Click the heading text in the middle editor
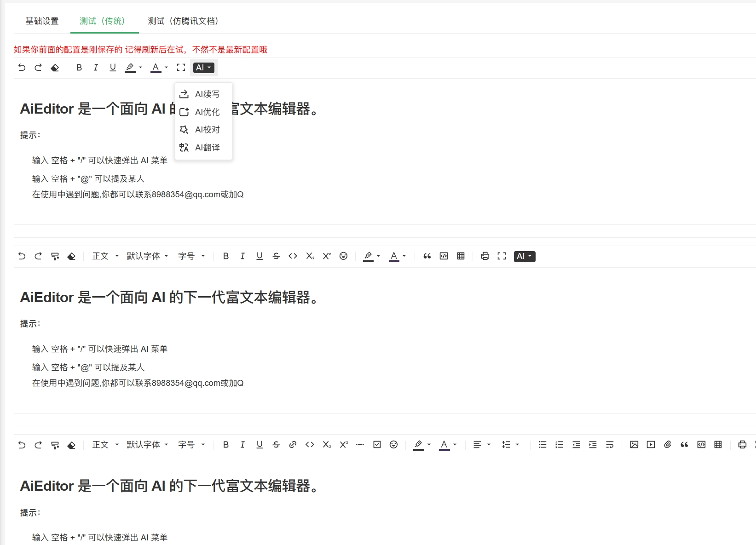This screenshot has height=545, width=756. (170, 298)
